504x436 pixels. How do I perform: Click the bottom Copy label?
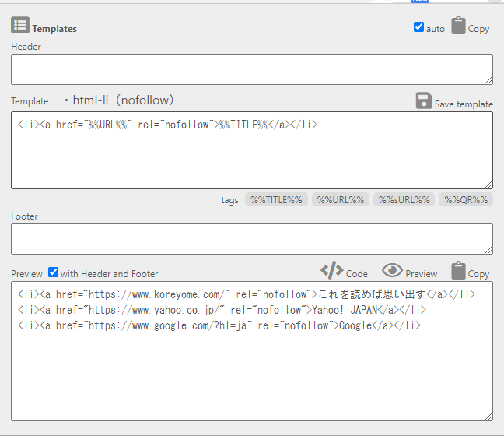[478, 274]
